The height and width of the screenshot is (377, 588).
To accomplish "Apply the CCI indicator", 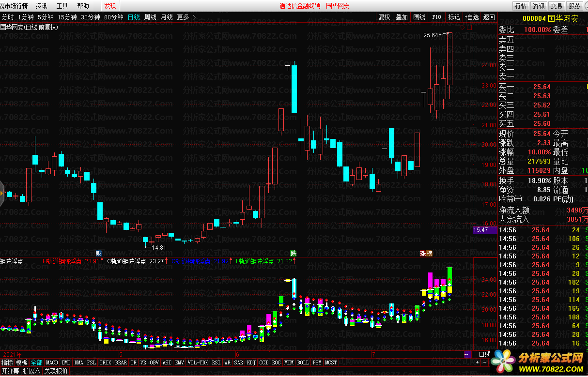I will pos(264,362).
